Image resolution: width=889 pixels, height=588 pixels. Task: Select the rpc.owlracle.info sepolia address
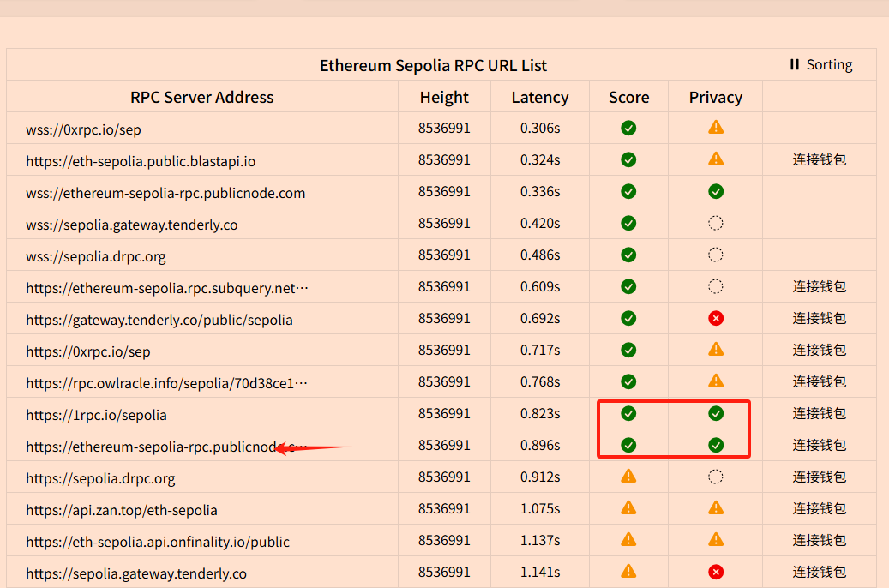(166, 383)
